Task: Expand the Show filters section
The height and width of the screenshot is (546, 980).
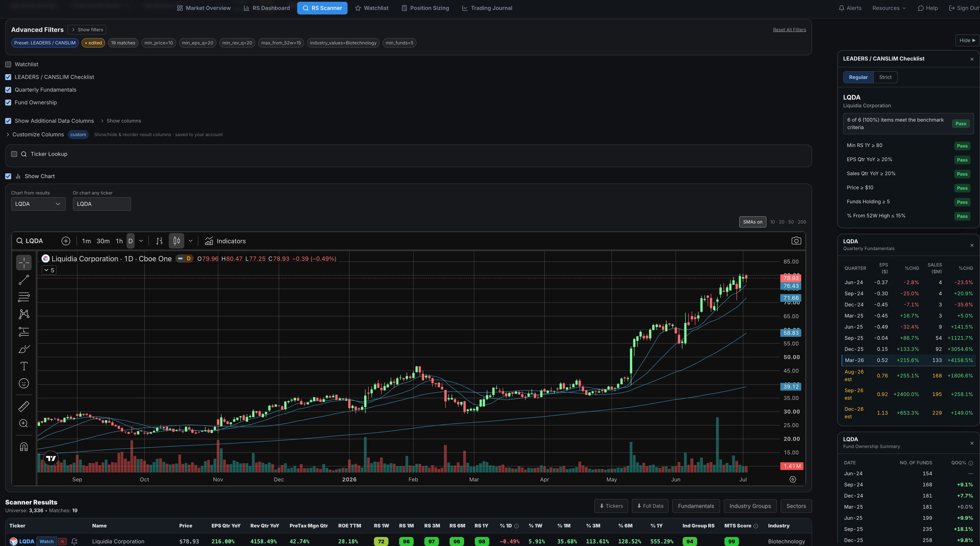Action: [87, 30]
